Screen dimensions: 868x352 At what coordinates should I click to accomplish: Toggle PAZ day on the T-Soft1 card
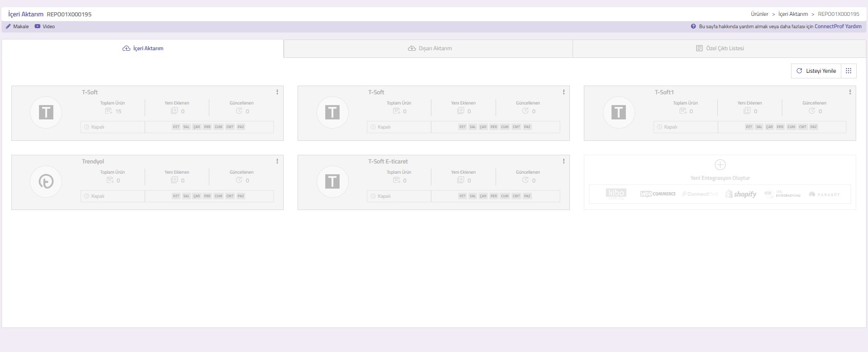pyautogui.click(x=814, y=127)
